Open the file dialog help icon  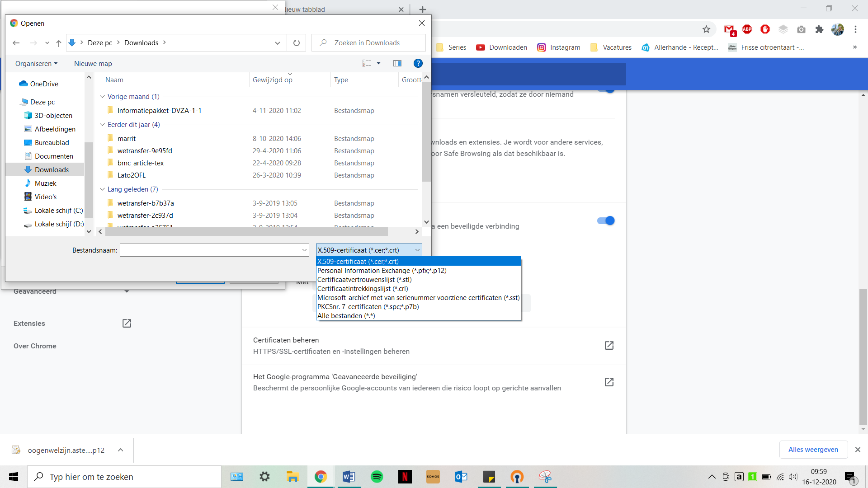pos(418,63)
